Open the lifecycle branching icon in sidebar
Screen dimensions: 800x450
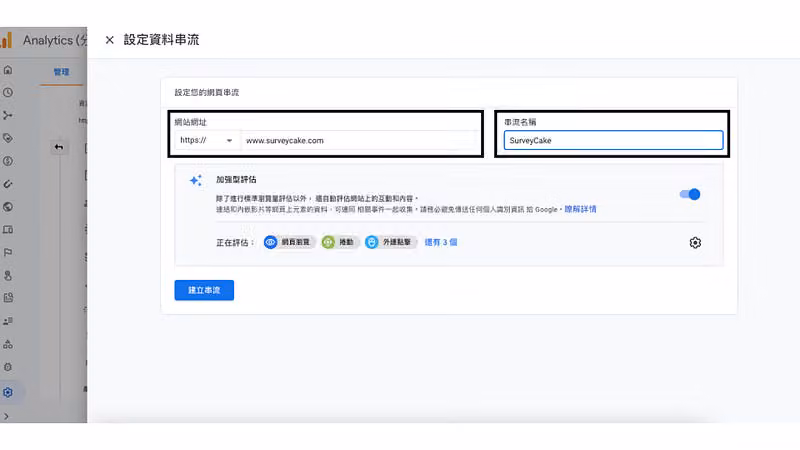point(8,116)
